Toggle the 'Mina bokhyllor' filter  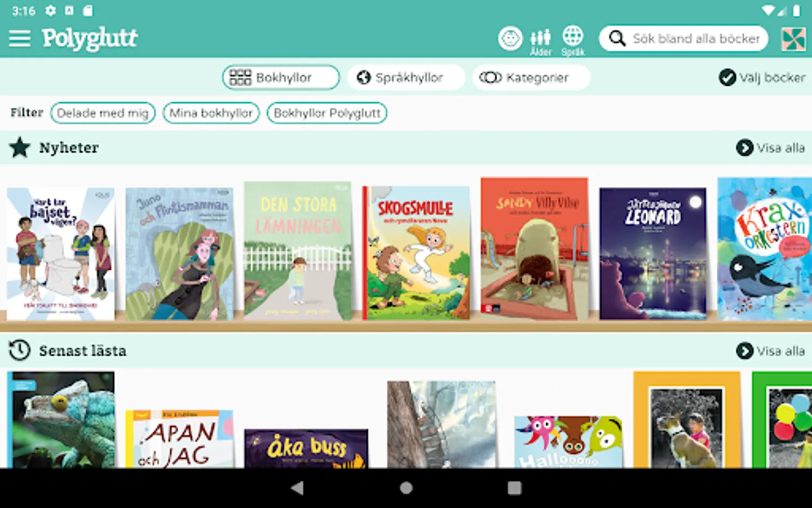[211, 113]
